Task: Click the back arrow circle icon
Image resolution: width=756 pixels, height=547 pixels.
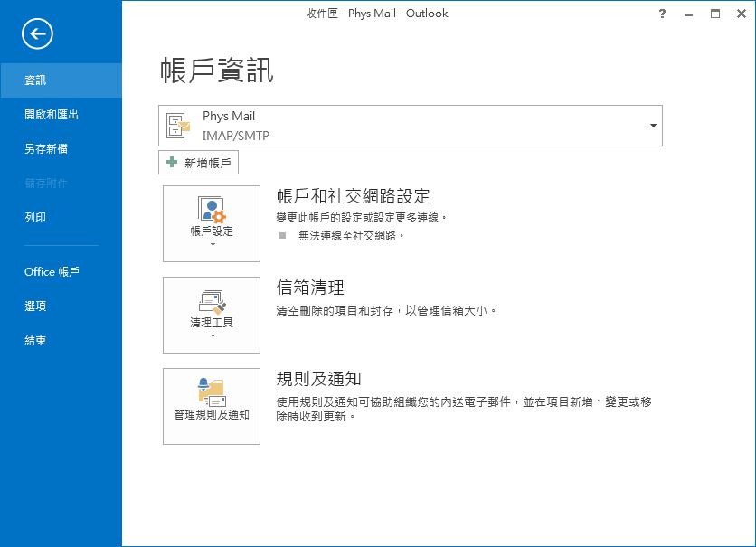Action: pyautogui.click(x=37, y=33)
